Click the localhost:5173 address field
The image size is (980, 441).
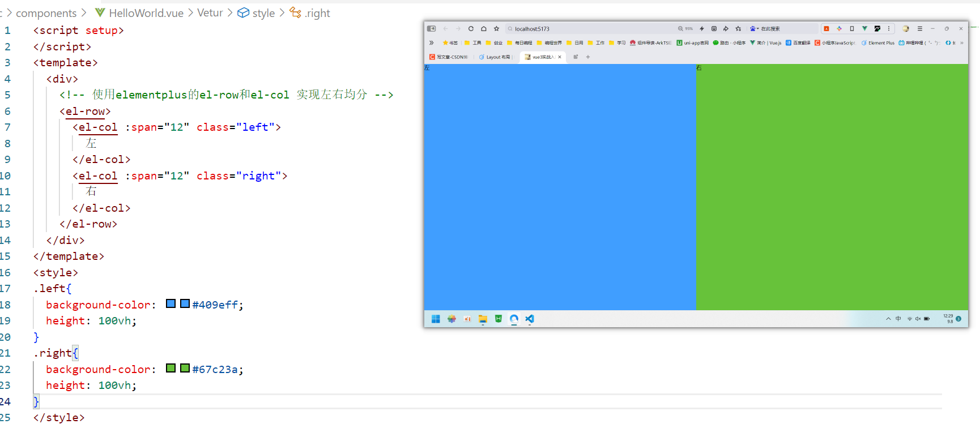[x=589, y=28]
